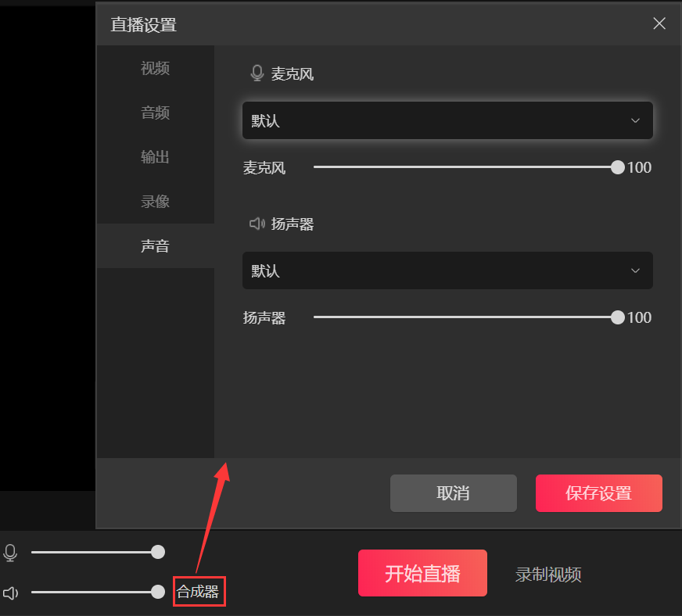Open the 合成器 mixer
Screen dimensions: 682x616
point(198,591)
